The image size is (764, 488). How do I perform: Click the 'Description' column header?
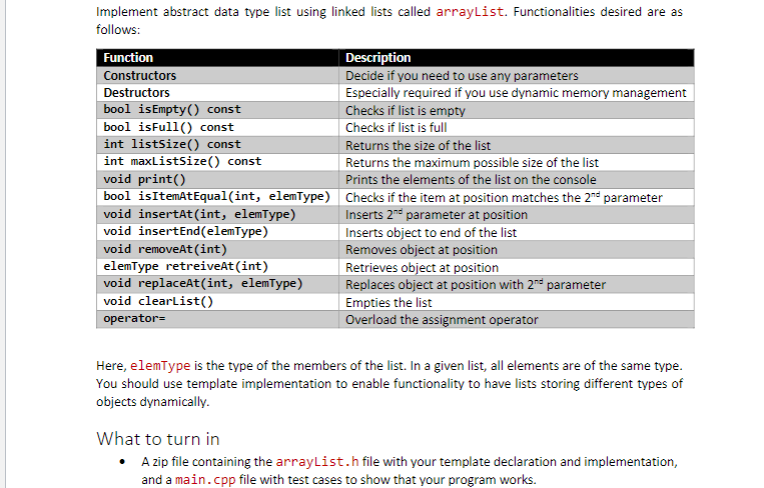(x=516, y=57)
